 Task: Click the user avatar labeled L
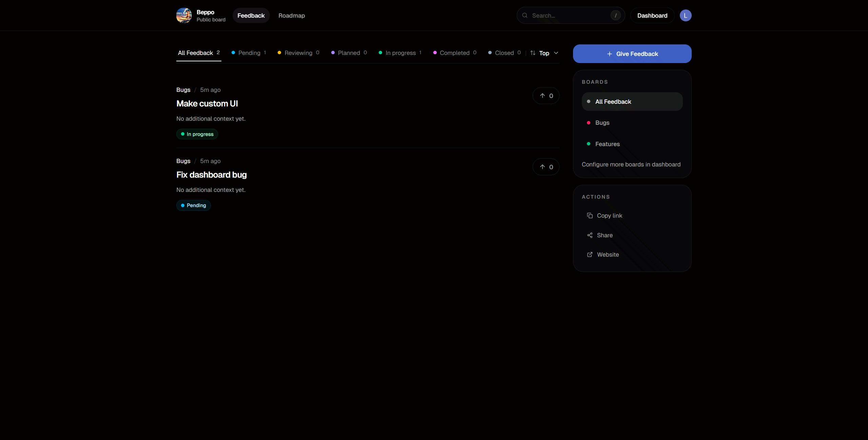686,15
